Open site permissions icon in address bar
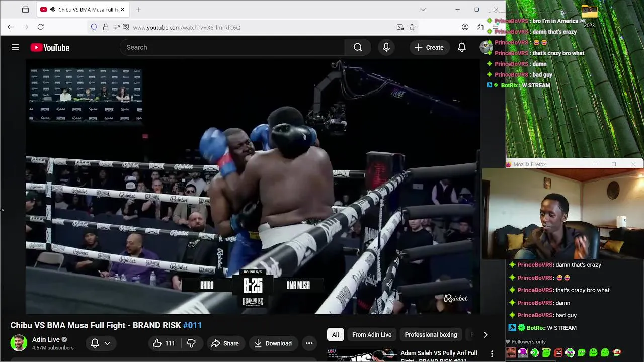644x362 pixels. pos(117,27)
